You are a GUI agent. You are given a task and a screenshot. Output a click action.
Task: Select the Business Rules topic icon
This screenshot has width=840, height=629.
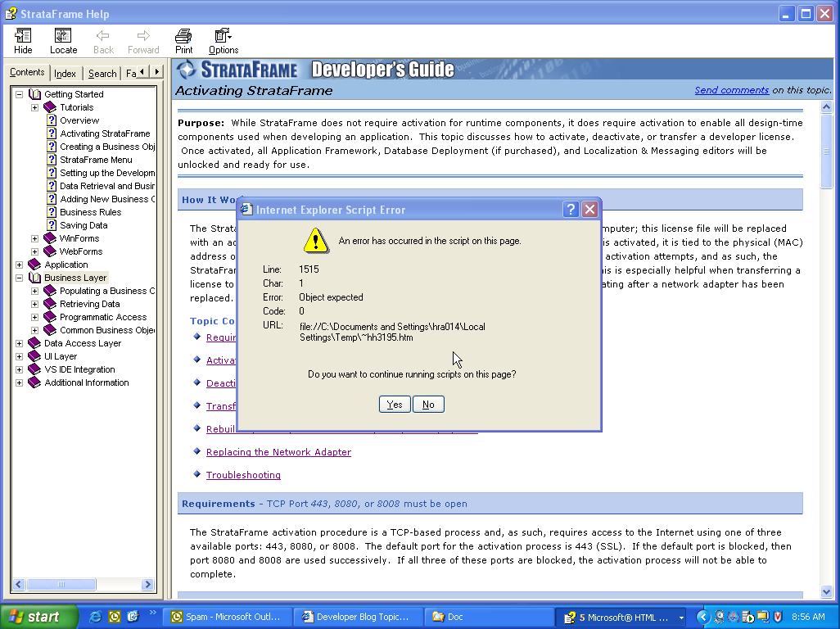pyautogui.click(x=52, y=212)
